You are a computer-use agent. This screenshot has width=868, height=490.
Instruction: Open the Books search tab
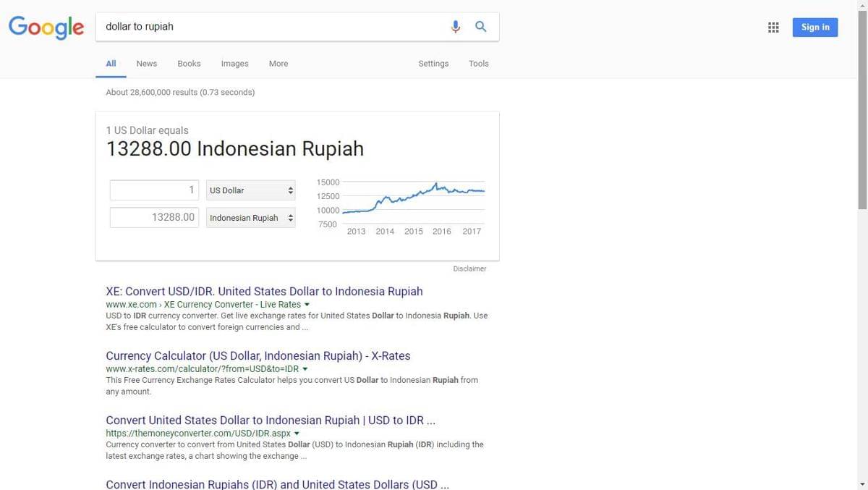[x=189, y=64]
